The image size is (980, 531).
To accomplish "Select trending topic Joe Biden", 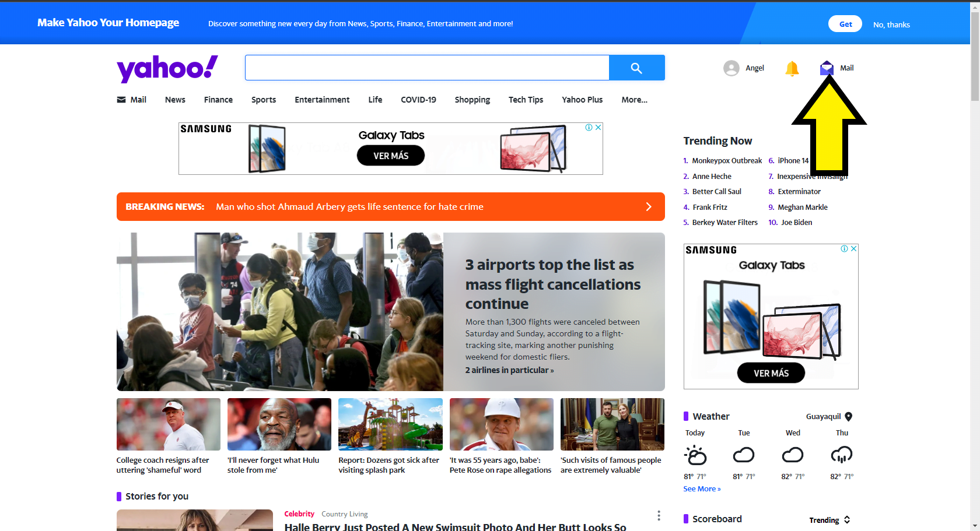I will click(x=796, y=223).
